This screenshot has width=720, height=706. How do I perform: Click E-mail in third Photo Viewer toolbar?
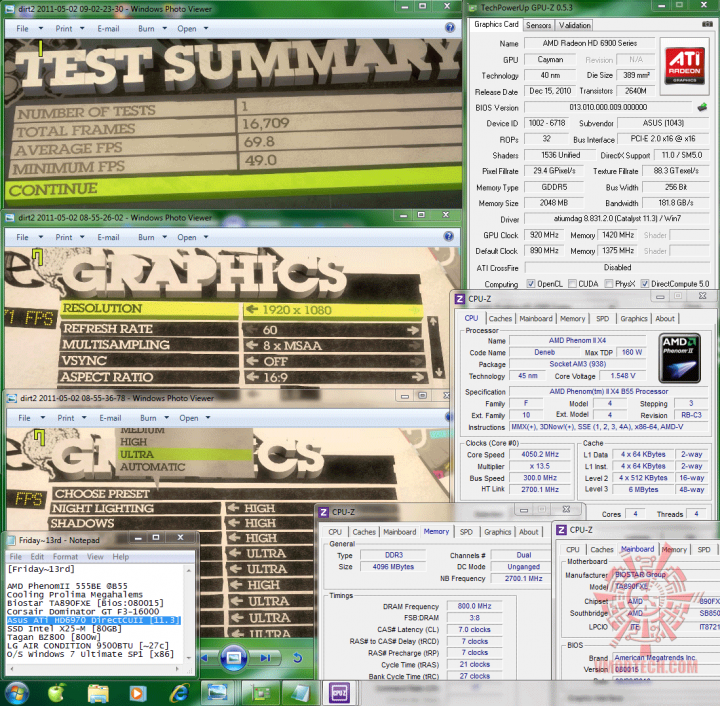110,418
